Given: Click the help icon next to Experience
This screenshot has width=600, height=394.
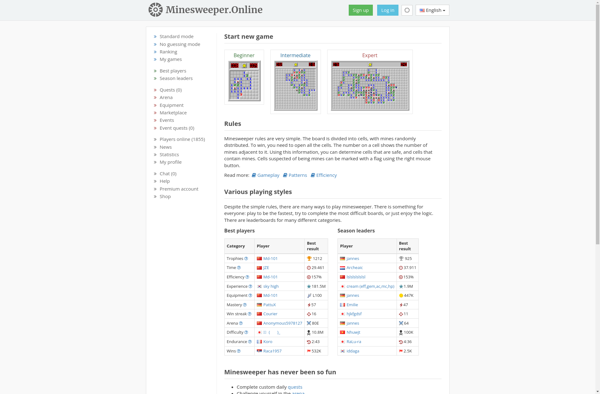Looking at the screenshot, I should click(x=250, y=286).
